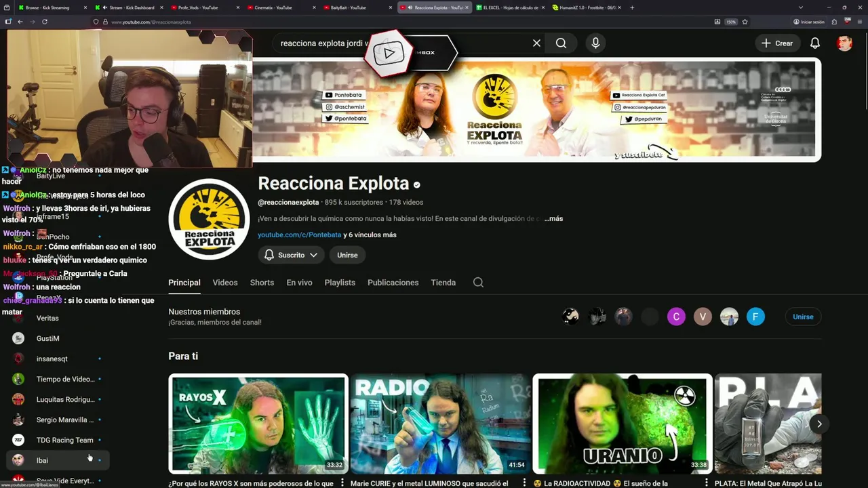This screenshot has width=868, height=488.
Task: Open options menu for the RAYOS X video
Action: click(342, 483)
